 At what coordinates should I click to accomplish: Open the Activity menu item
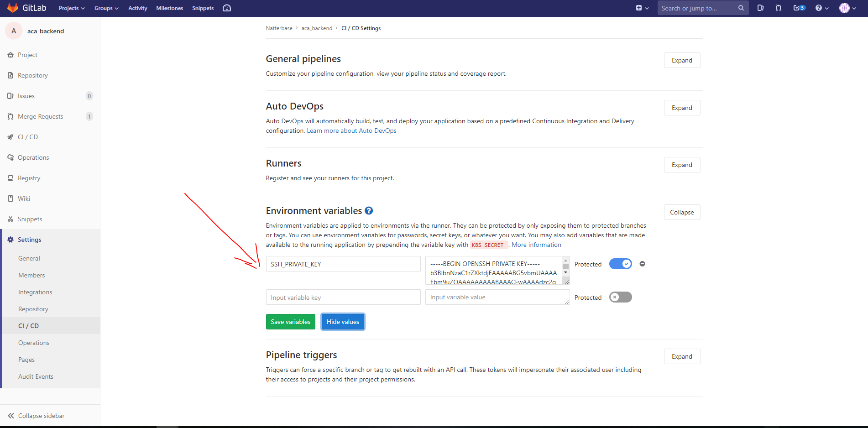[137, 8]
